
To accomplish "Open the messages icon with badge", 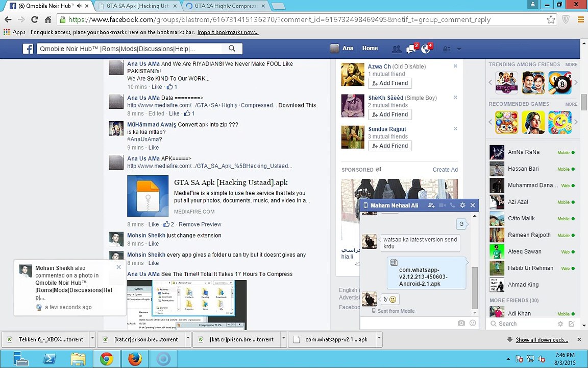I will click(x=412, y=49).
